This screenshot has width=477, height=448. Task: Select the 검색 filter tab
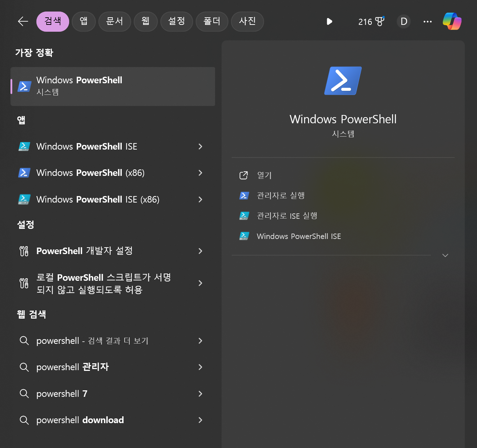[53, 22]
